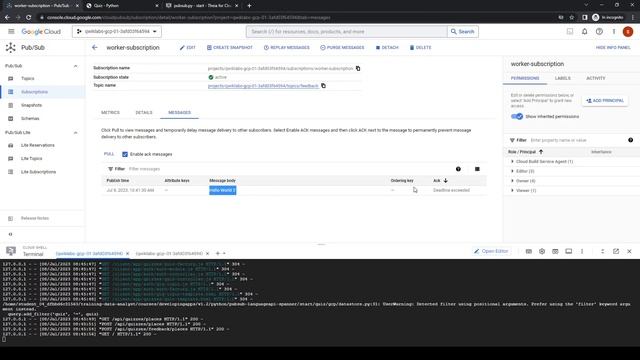The width and height of the screenshot is (640, 360).
Task: Switch to the Details tab
Action: click(144, 112)
